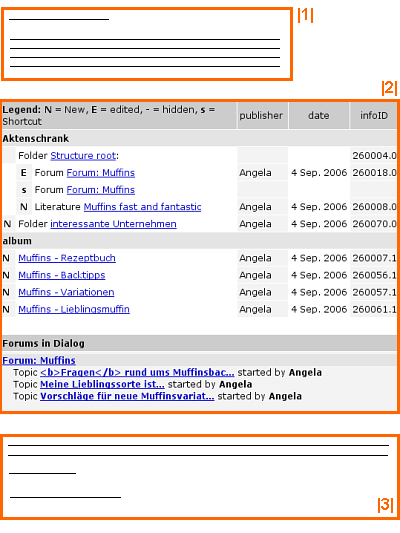Image resolution: width=400 pixels, height=533 pixels.
Task: Select the Aktenschrank section header
Action: [x=199, y=138]
